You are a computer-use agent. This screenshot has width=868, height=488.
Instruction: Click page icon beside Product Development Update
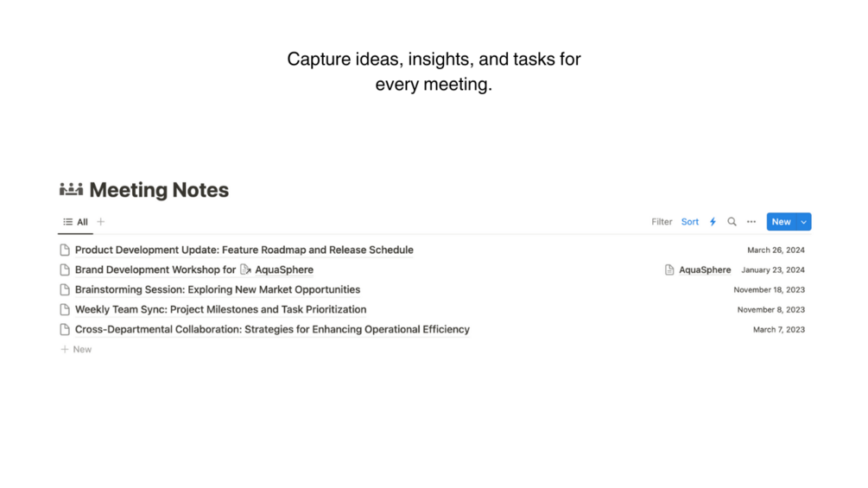click(65, 250)
